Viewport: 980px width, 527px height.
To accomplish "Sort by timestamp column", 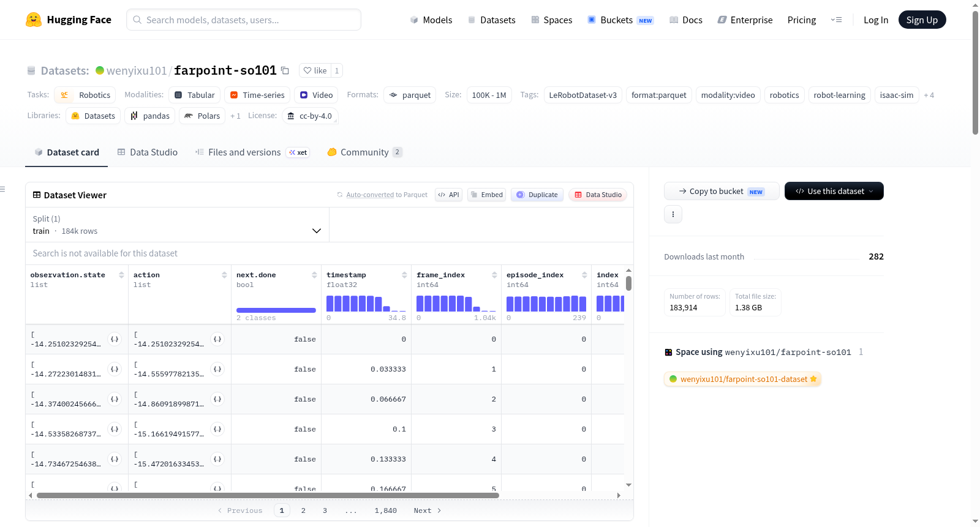I will 404,275.
